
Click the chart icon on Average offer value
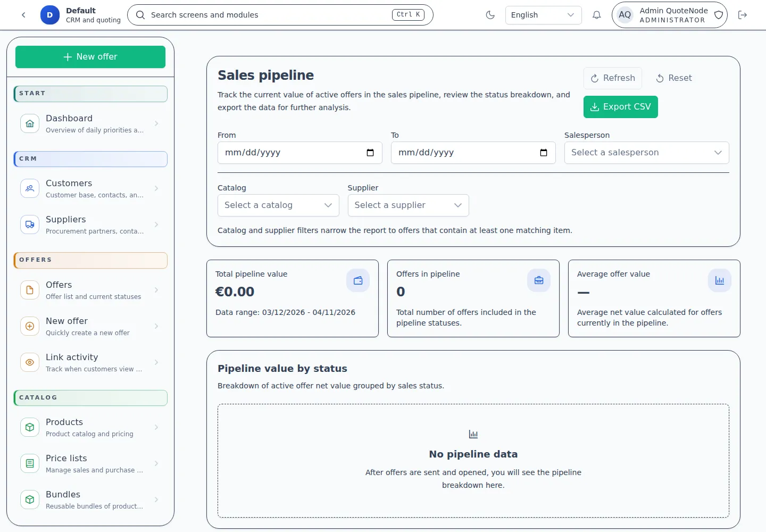tap(720, 280)
